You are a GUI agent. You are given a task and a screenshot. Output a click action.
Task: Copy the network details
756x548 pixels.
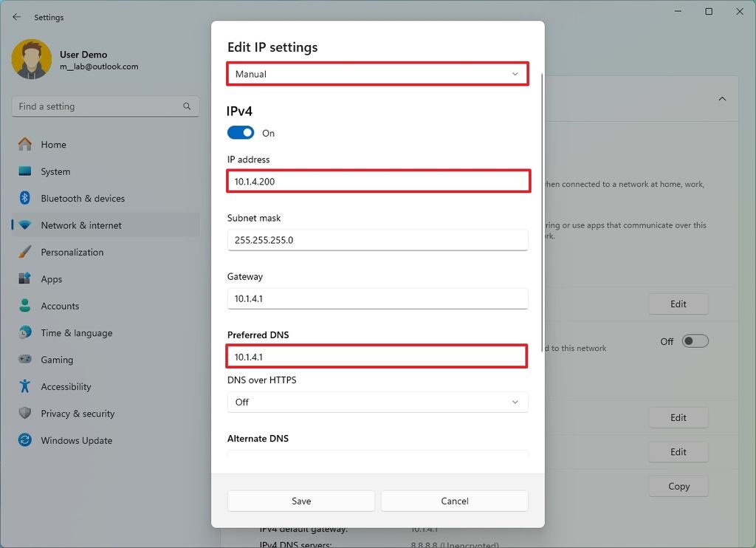pyautogui.click(x=678, y=486)
